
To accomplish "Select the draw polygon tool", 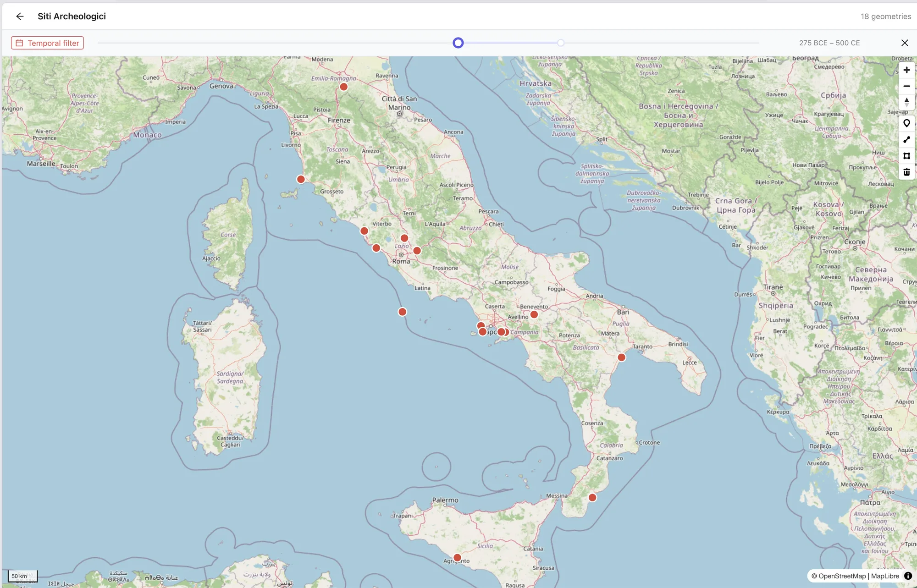I will 906,156.
